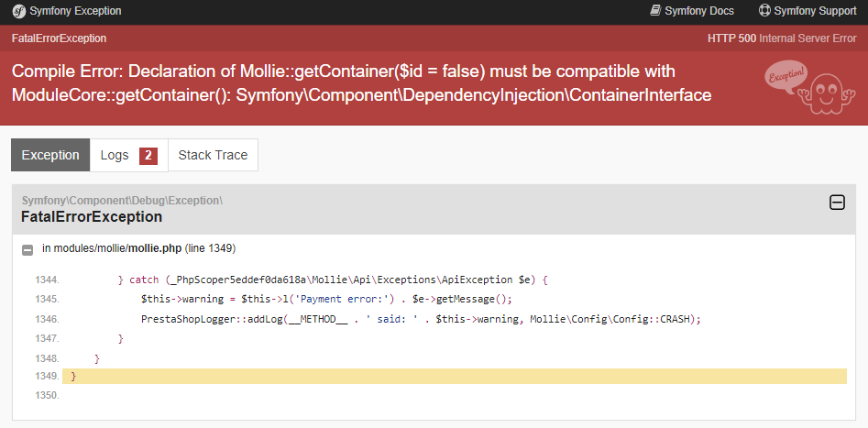The width and height of the screenshot is (868, 428).
Task: Open the Symfony Docs link
Action: (x=699, y=11)
